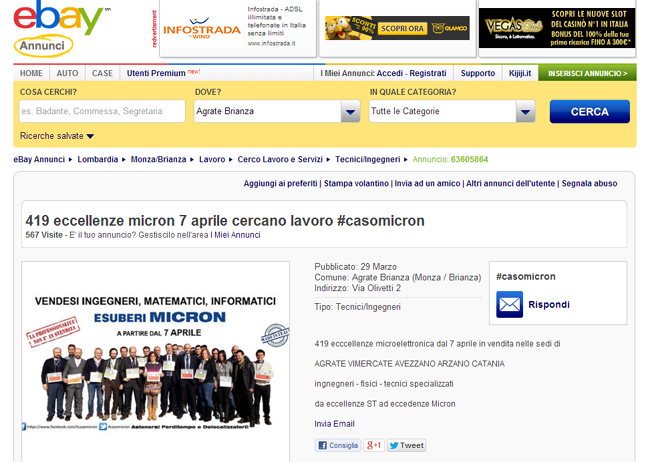The height and width of the screenshot is (462, 650).
Task: Click the Accedi login link
Action: click(390, 73)
